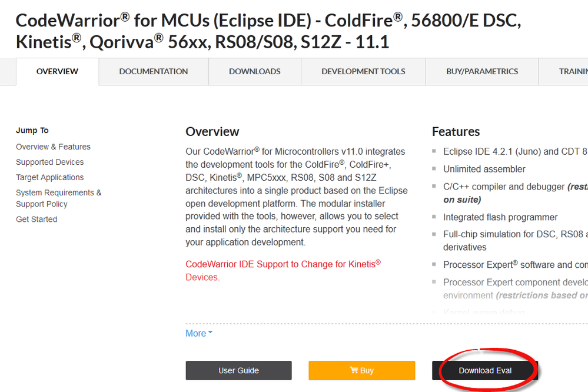Image resolution: width=588 pixels, height=392 pixels.
Task: Switch to the Documentation tab
Action: (154, 72)
